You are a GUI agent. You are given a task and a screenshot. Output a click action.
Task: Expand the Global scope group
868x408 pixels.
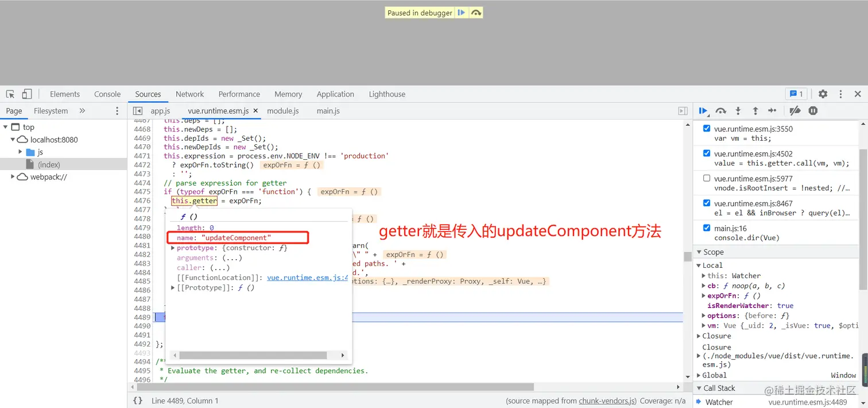click(699, 375)
